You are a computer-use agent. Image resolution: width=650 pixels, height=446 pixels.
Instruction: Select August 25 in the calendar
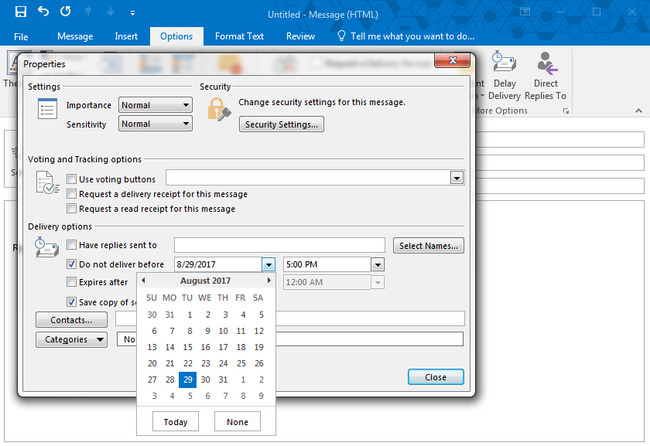(241, 364)
